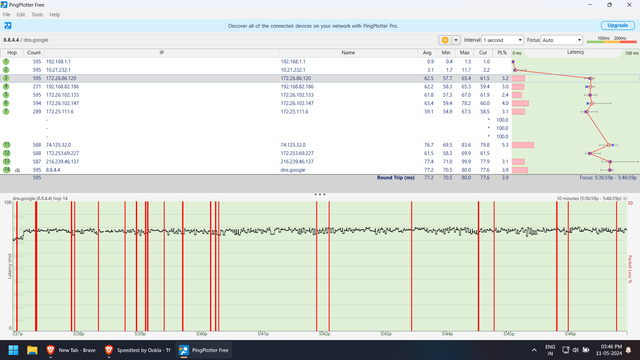Click the Min column header
This screenshot has width=640, height=360.
[446, 53]
